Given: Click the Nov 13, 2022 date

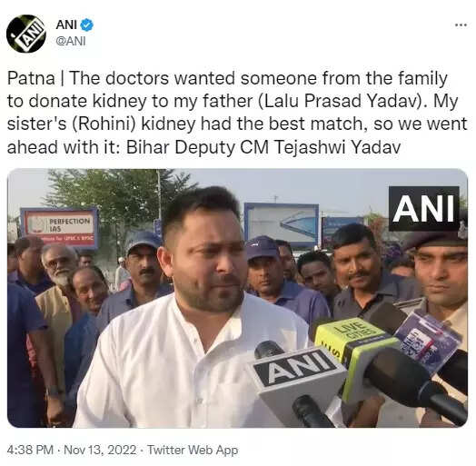Looking at the screenshot, I should (x=100, y=450).
